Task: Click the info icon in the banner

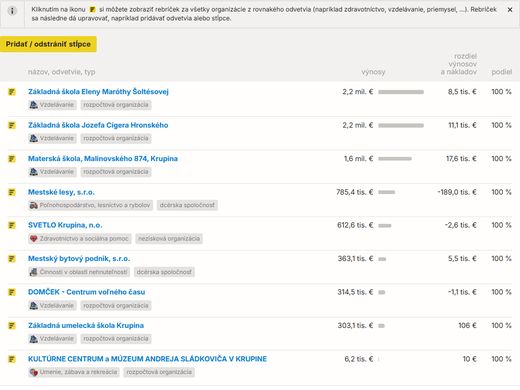Action: [12, 11]
